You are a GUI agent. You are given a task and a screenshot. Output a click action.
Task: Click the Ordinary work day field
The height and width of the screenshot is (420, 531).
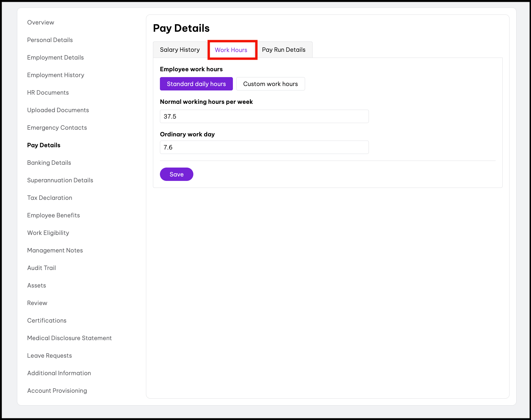[264, 147]
